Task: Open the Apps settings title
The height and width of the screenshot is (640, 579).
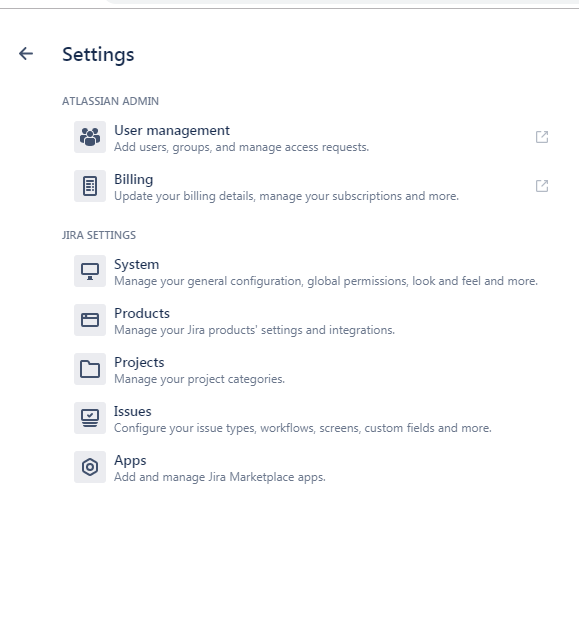Action: click(130, 460)
